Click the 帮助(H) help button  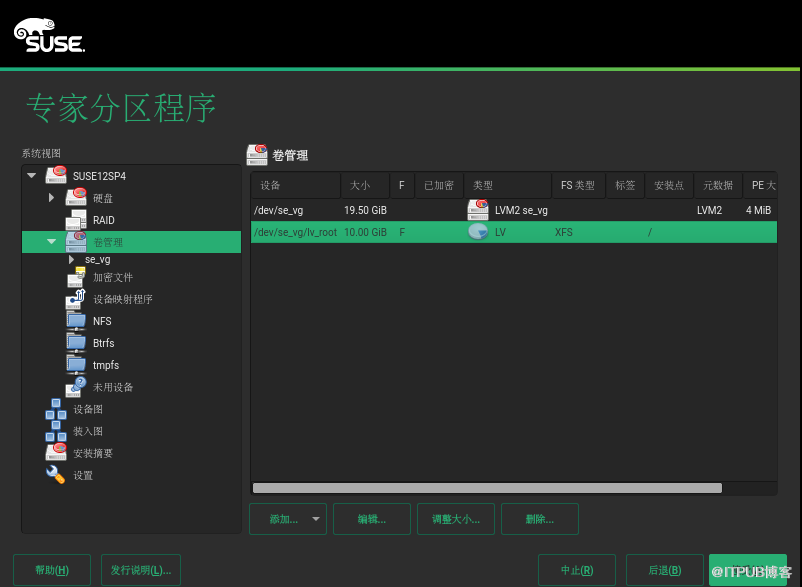(x=52, y=570)
